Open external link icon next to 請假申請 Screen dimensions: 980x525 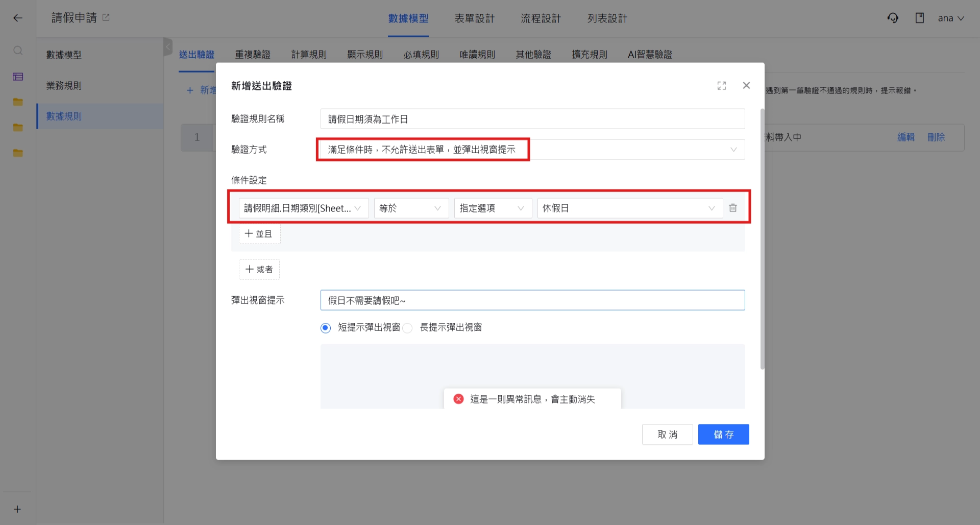[106, 17]
